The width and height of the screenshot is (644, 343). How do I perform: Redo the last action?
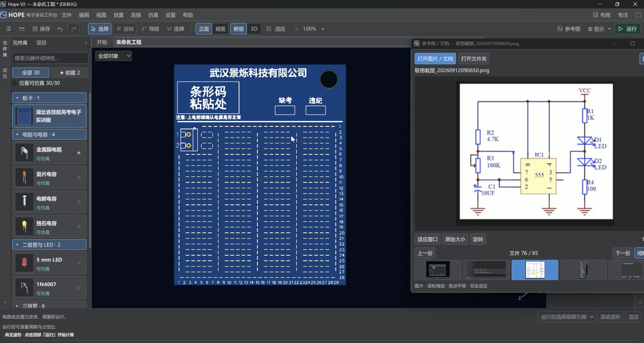pyautogui.click(x=73, y=29)
